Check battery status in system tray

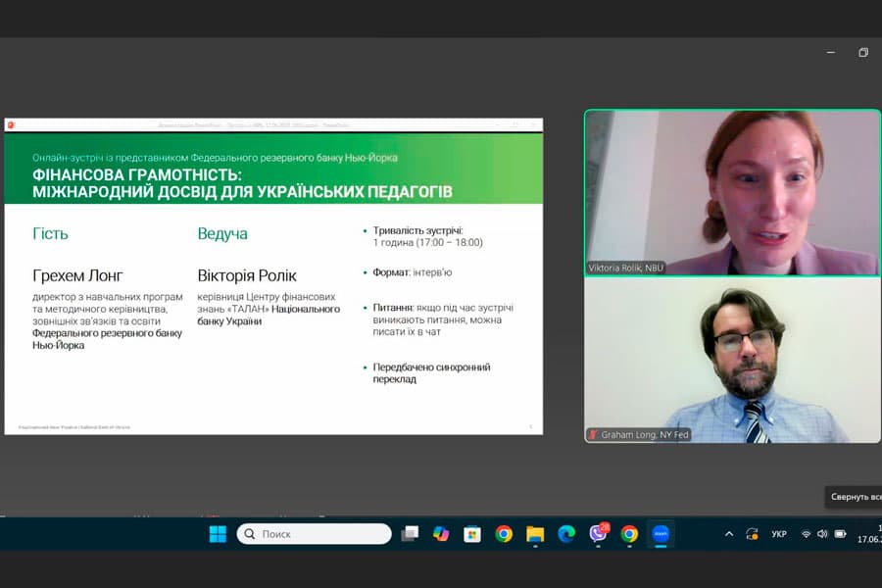[x=840, y=534]
